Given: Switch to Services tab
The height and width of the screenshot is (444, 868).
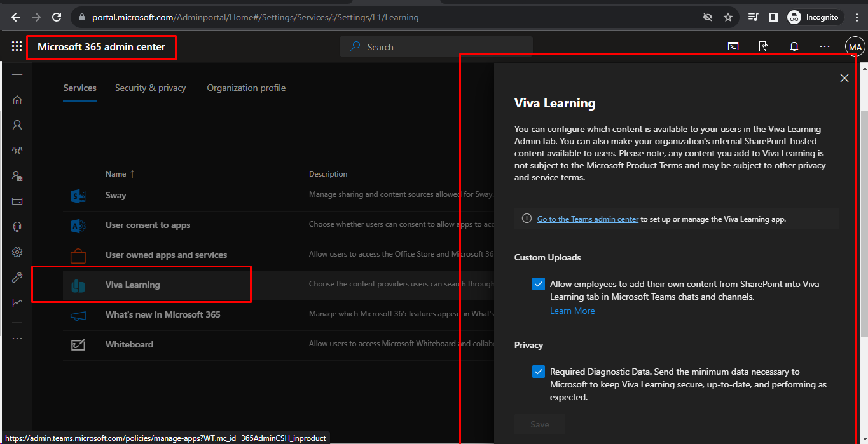Looking at the screenshot, I should 80,88.
